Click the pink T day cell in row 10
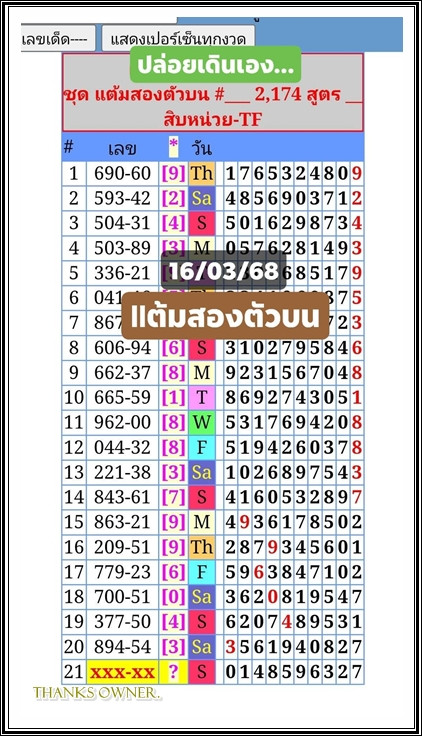 click(202, 398)
